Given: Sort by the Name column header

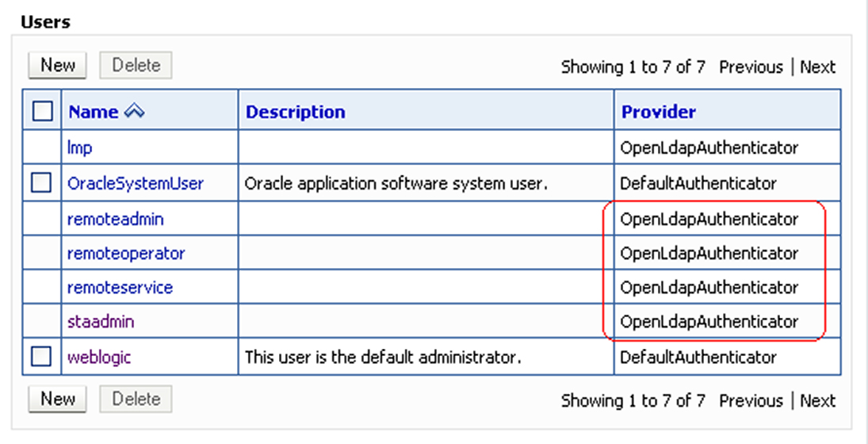Looking at the screenshot, I should [93, 112].
